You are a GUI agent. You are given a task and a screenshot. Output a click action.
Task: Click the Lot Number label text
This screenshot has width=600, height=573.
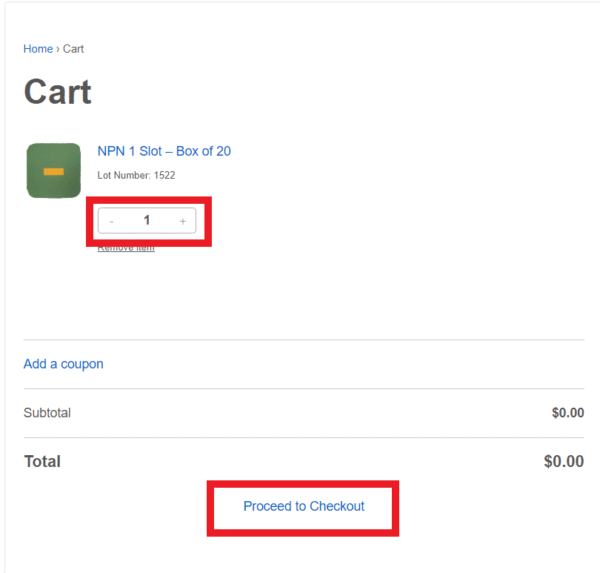(124, 175)
